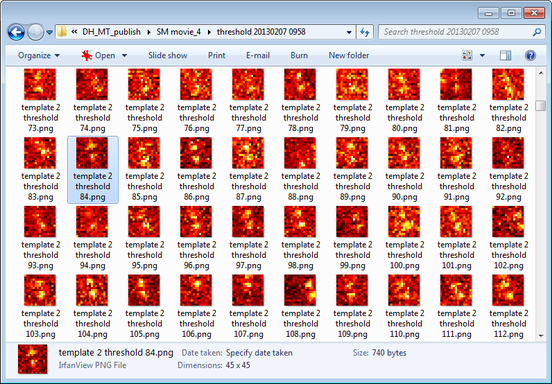Click filename label threshold 87.png
The height and width of the screenshot is (384, 552).
point(249,187)
